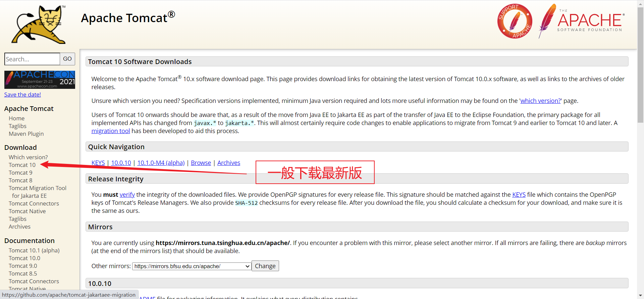
Task: Open Tomcat Native under Download
Action: tap(27, 211)
